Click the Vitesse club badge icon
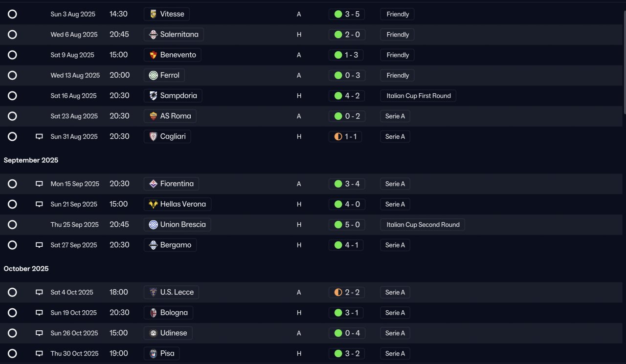 (153, 14)
